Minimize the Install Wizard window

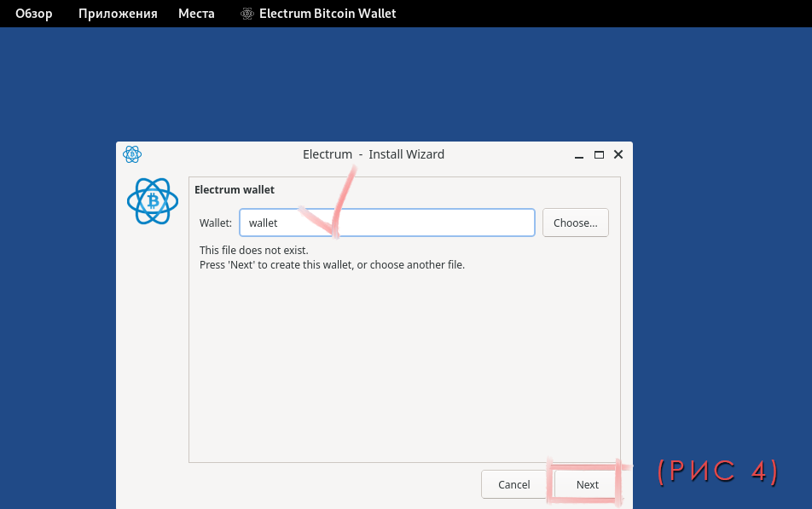coord(579,155)
